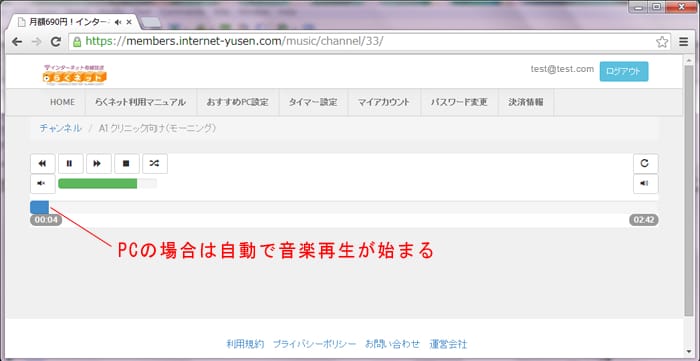Skip forward to next track
The width and height of the screenshot is (700, 361).
(x=98, y=164)
